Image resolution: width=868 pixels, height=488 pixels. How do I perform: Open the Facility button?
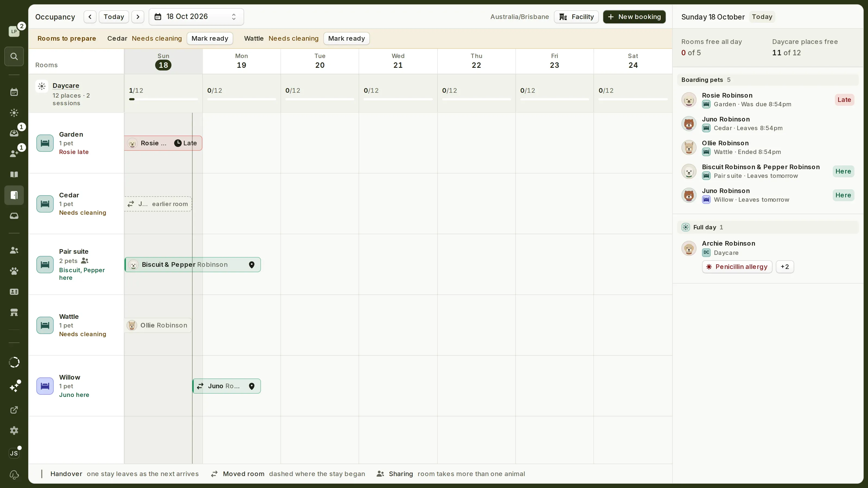coord(576,17)
